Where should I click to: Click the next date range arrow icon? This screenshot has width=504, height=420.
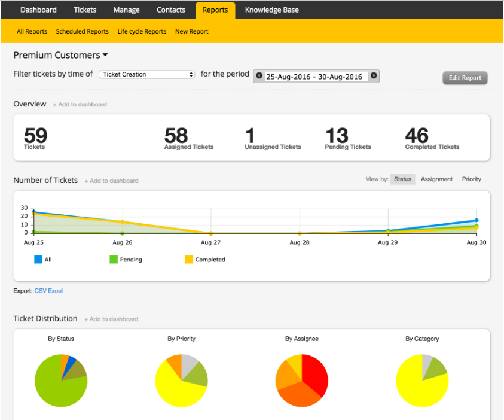tap(374, 76)
